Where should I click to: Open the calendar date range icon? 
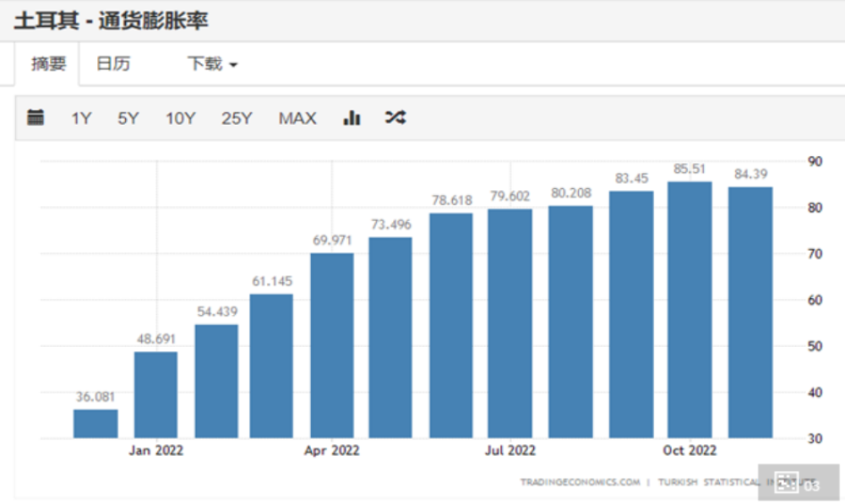pos(35,117)
